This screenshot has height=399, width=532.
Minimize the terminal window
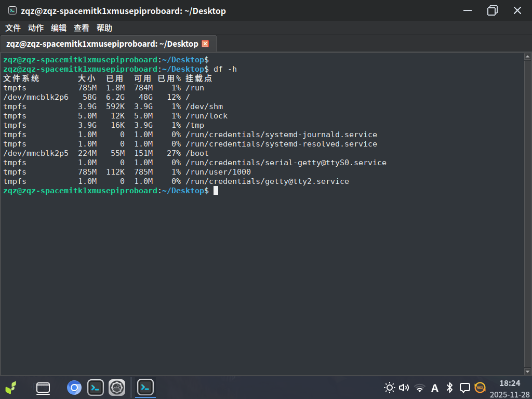click(x=468, y=10)
